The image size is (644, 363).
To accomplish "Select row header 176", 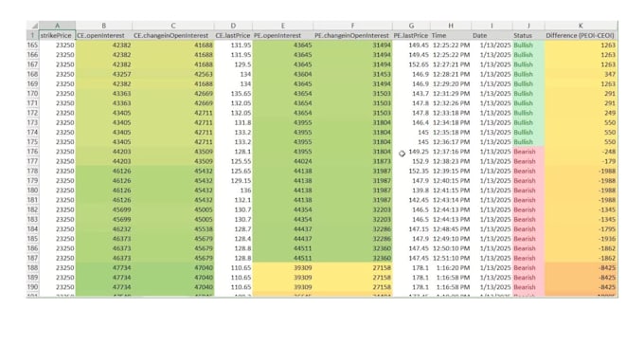I will 33,152.
